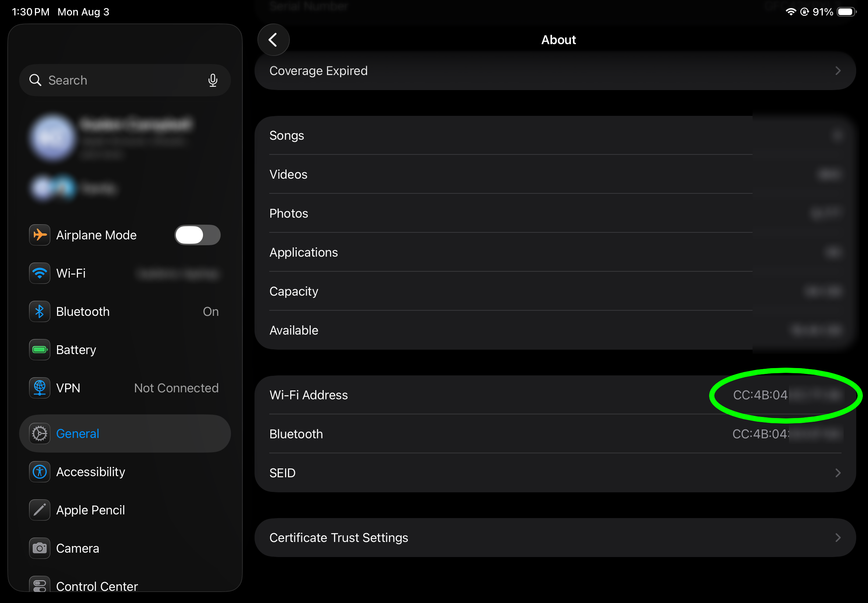Select VPN Not Connected row

[x=125, y=388]
